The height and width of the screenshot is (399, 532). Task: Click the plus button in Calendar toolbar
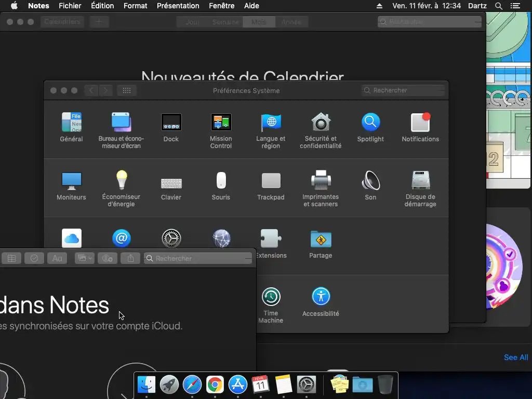pos(99,22)
